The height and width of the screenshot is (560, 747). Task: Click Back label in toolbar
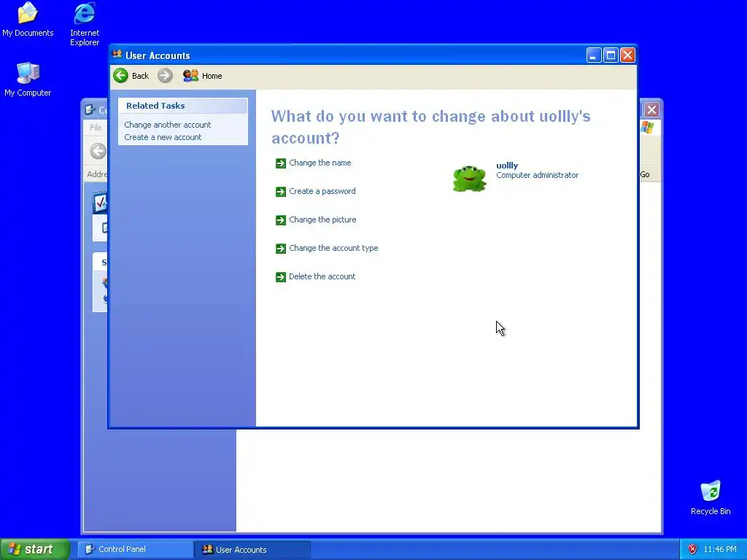coord(140,76)
